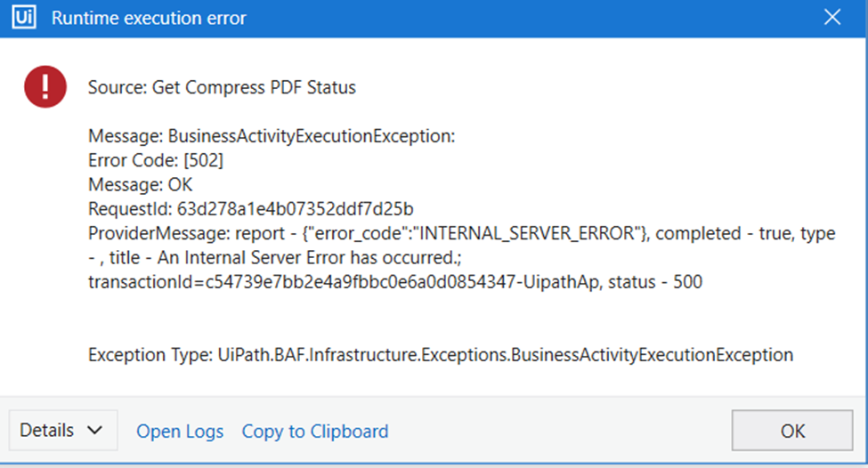Confirm the error with OK button
This screenshot has height=468, width=868.
[x=792, y=431]
